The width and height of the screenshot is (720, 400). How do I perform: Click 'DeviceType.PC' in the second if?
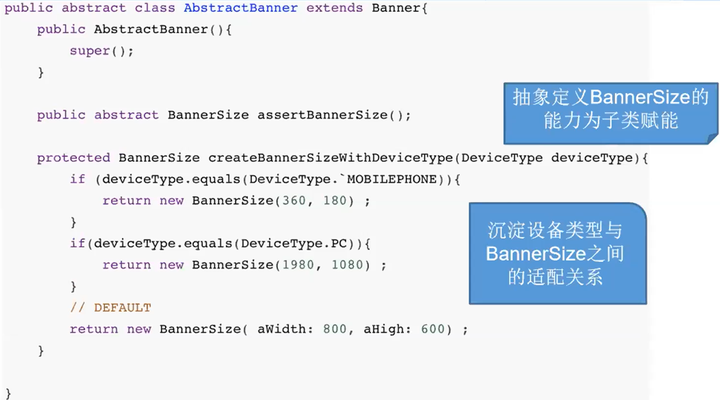tap(294, 243)
